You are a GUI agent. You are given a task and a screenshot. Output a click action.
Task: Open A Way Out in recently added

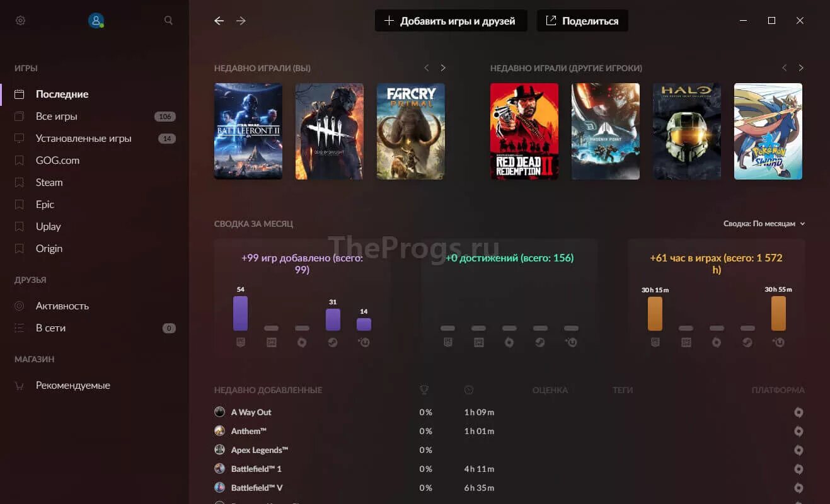(251, 413)
